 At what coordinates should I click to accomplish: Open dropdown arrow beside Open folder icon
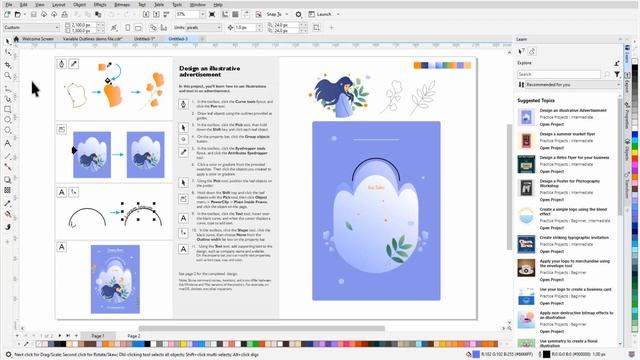[x=24, y=14]
